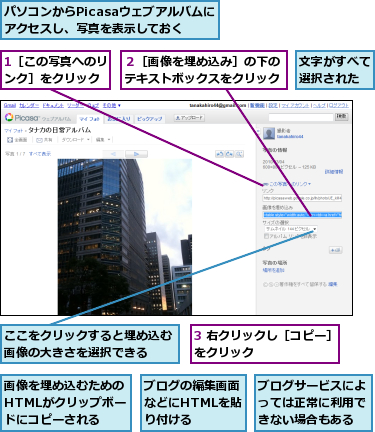Click the photographer avatar image

pyautogui.click(x=269, y=133)
